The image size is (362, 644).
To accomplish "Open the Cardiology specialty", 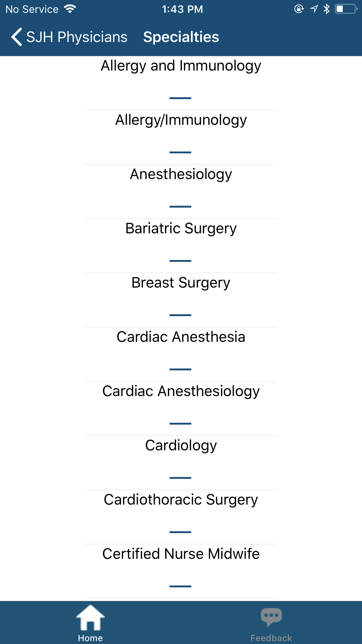I will pyautogui.click(x=181, y=446).
